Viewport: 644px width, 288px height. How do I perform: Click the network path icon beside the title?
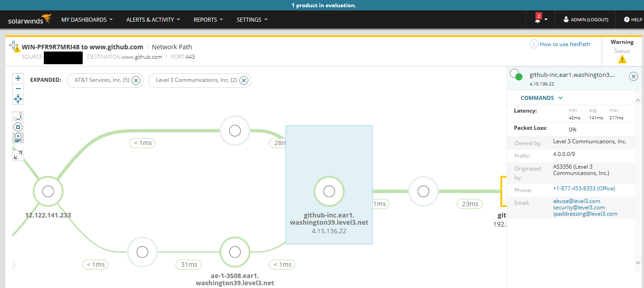tap(14, 47)
